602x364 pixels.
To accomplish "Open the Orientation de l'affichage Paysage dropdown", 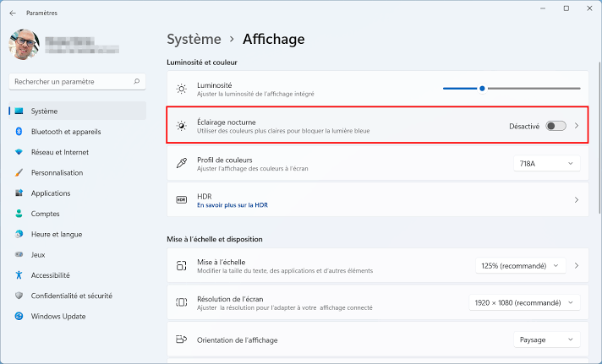I will point(546,340).
